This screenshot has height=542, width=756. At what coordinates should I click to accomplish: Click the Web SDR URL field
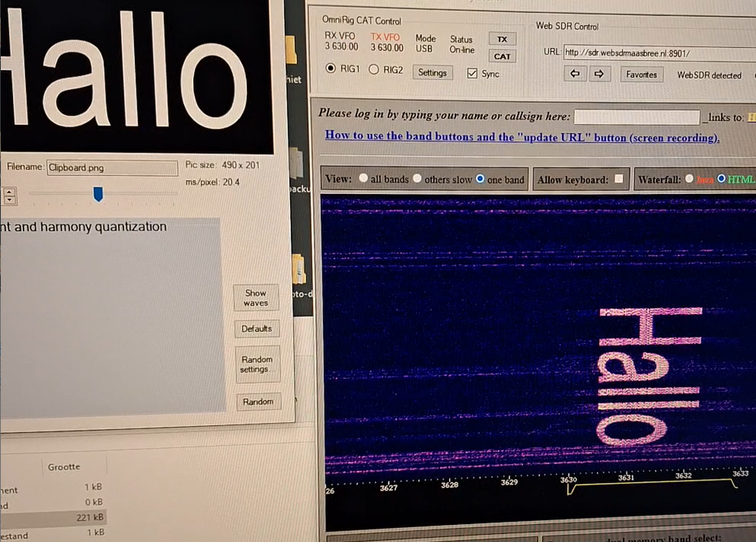(659, 53)
